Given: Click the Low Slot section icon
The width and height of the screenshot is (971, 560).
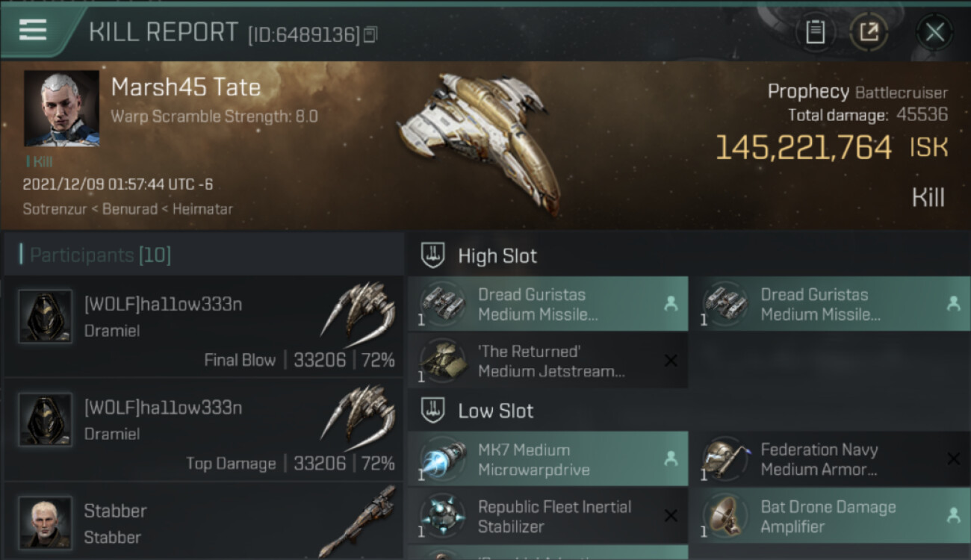Looking at the screenshot, I should click(434, 411).
